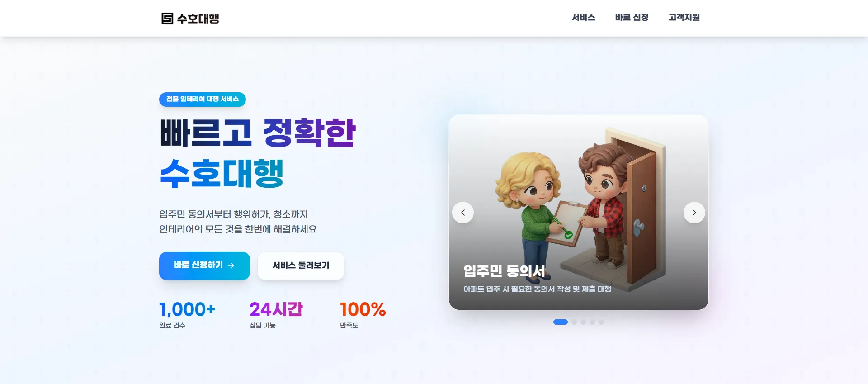868x384 pixels.
Task: Advance carousel with the next arrow
Action: click(694, 213)
